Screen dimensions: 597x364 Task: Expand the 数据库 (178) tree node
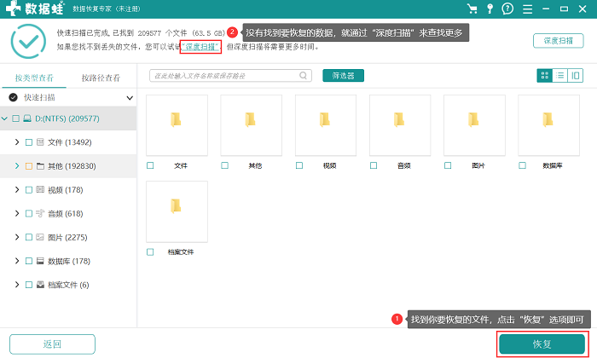pyautogui.click(x=17, y=261)
